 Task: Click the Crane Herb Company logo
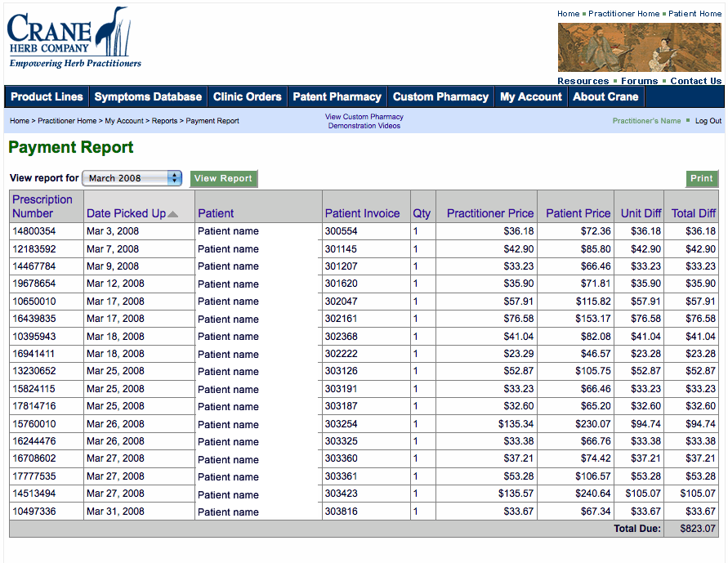tap(74, 38)
